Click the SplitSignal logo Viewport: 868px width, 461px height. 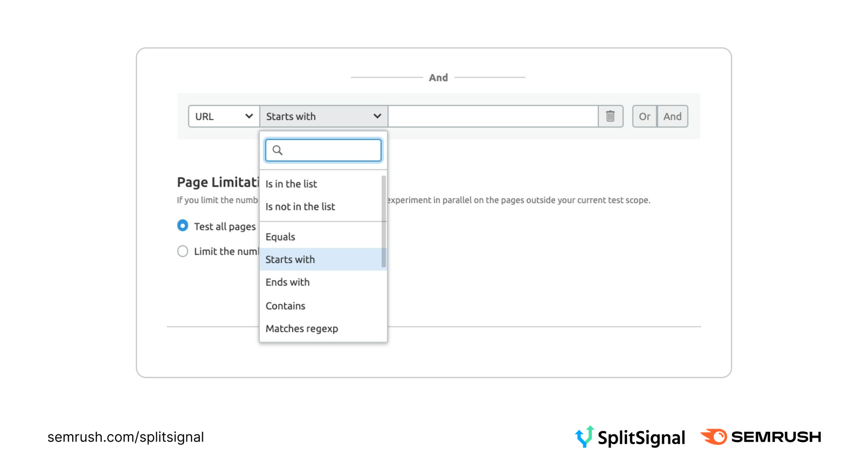pyautogui.click(x=630, y=437)
